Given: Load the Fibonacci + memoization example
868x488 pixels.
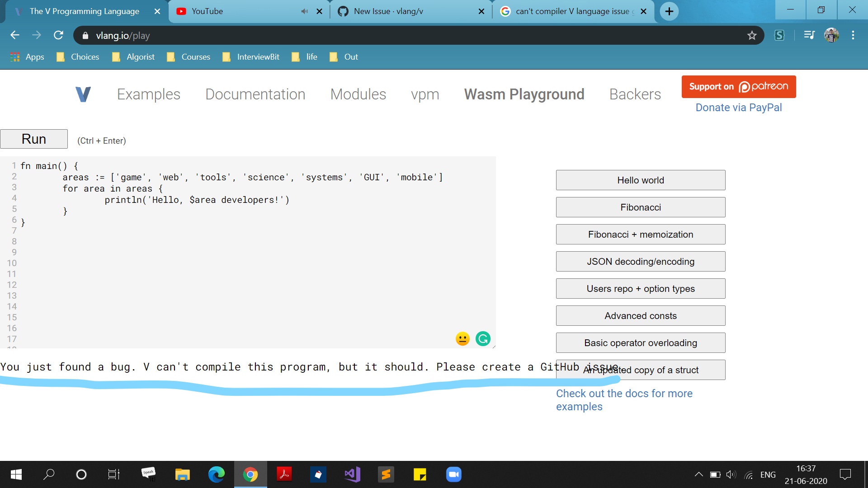Looking at the screenshot, I should point(640,234).
